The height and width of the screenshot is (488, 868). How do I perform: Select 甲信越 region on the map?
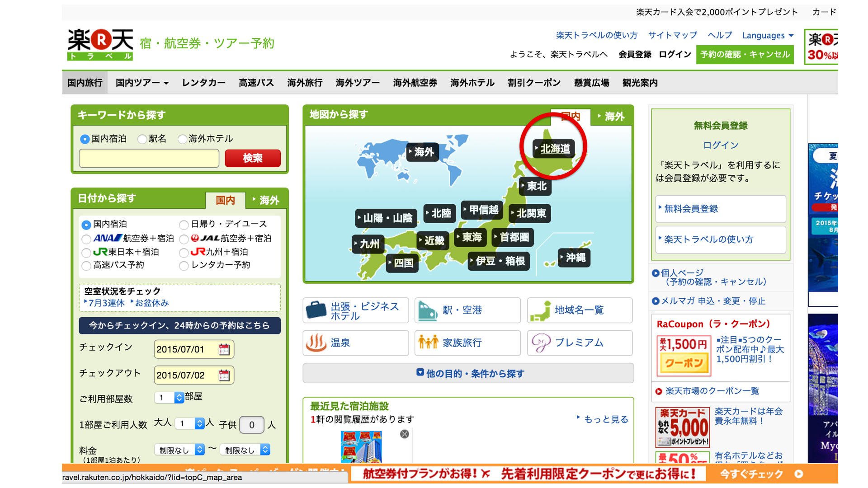click(482, 210)
